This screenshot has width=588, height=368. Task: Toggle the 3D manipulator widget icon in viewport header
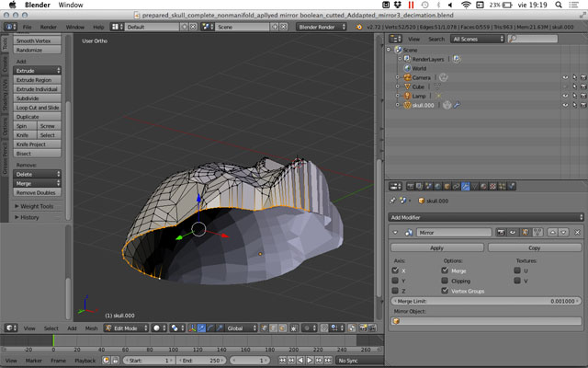[192, 328]
